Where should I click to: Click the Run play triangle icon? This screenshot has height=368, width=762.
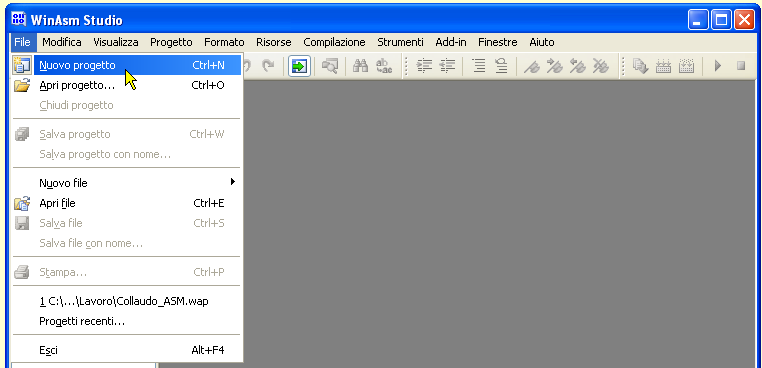tap(718, 66)
